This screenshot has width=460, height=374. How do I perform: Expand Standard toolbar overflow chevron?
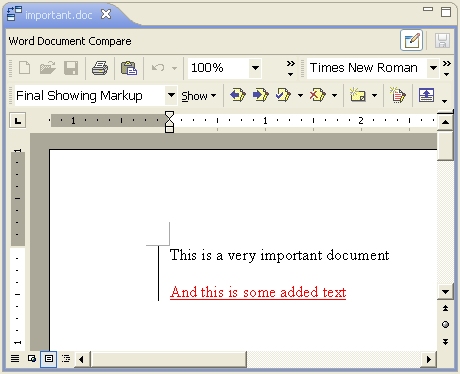click(x=291, y=68)
